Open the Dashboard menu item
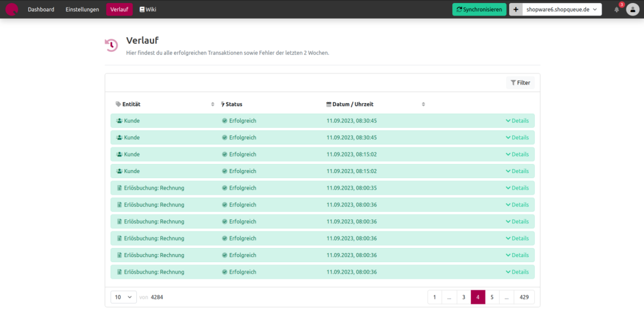644x325 pixels. click(41, 10)
